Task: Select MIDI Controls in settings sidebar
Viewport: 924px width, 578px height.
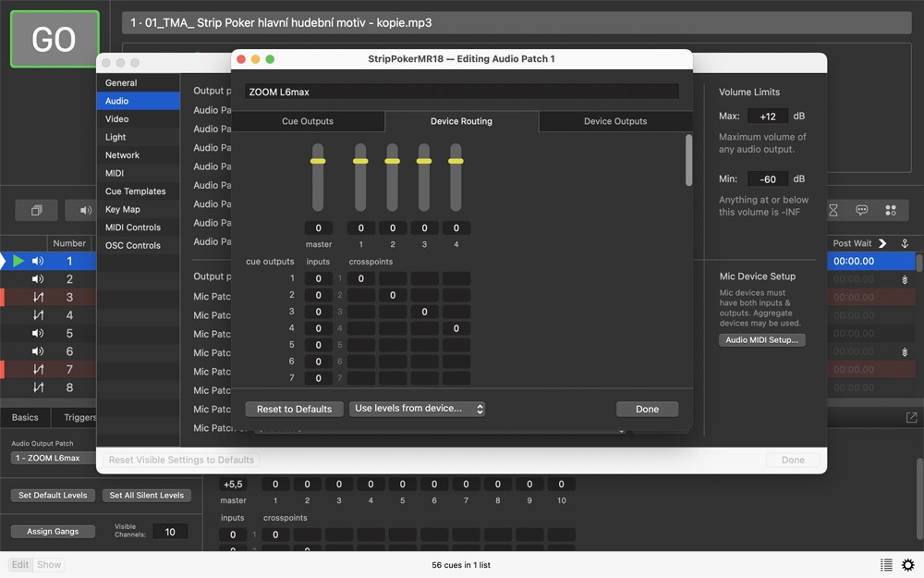Action: coord(133,228)
